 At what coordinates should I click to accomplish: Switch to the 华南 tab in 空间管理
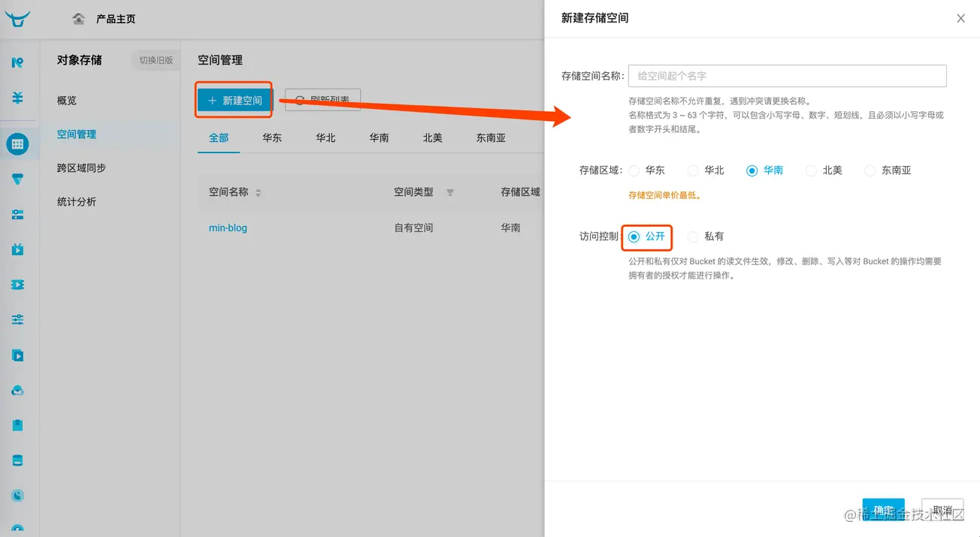379,138
